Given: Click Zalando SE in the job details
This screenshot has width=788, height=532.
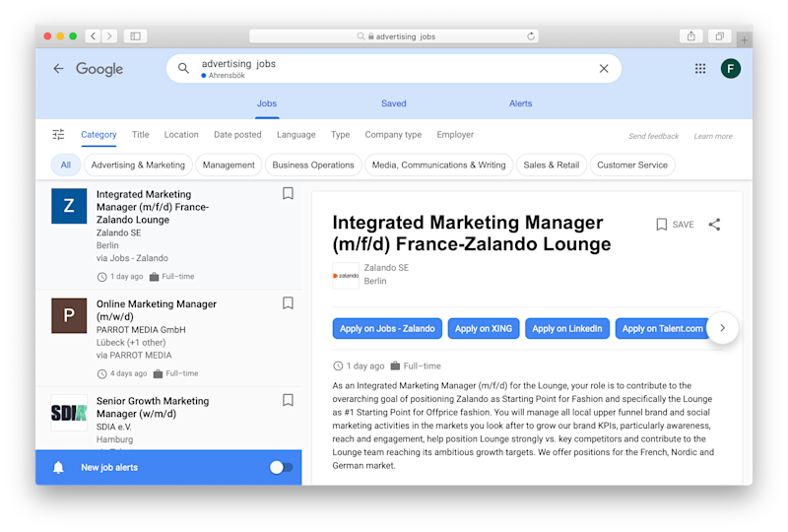Looking at the screenshot, I should pyautogui.click(x=386, y=268).
